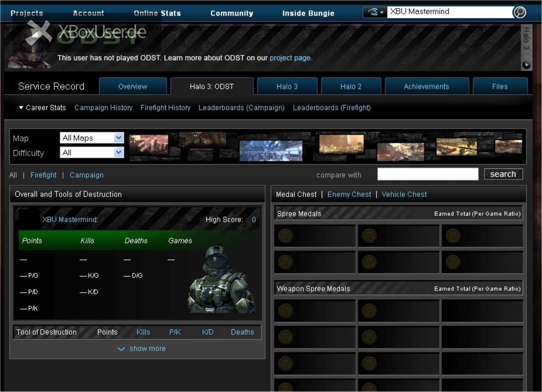Select the first map thumbnail in the banner

[x=149, y=145]
